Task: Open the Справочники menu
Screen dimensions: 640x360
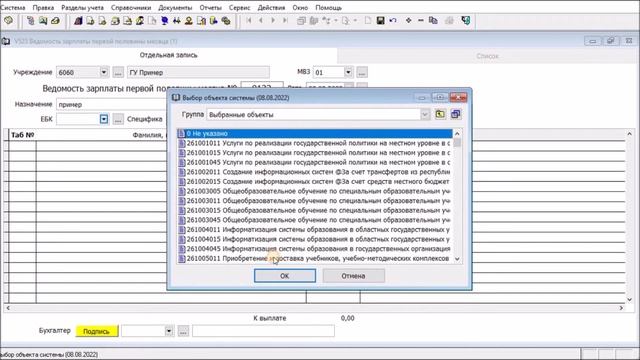Action: click(131, 7)
